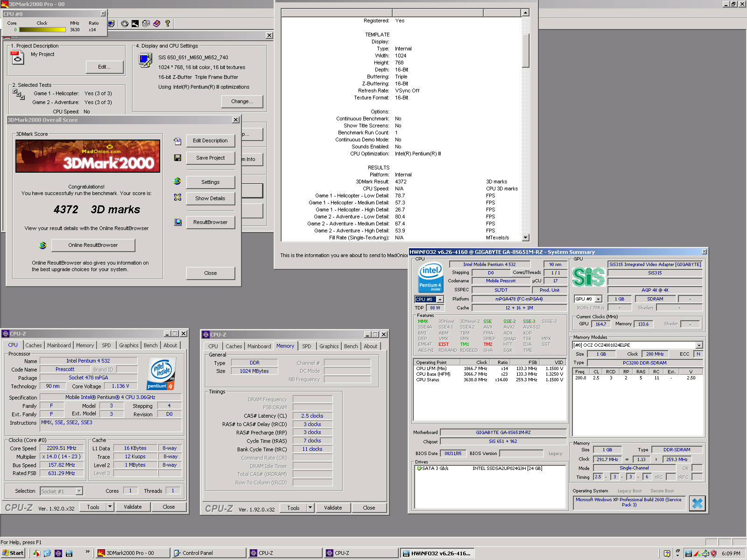Click the yellow CPU #0 clock bar

42,29
